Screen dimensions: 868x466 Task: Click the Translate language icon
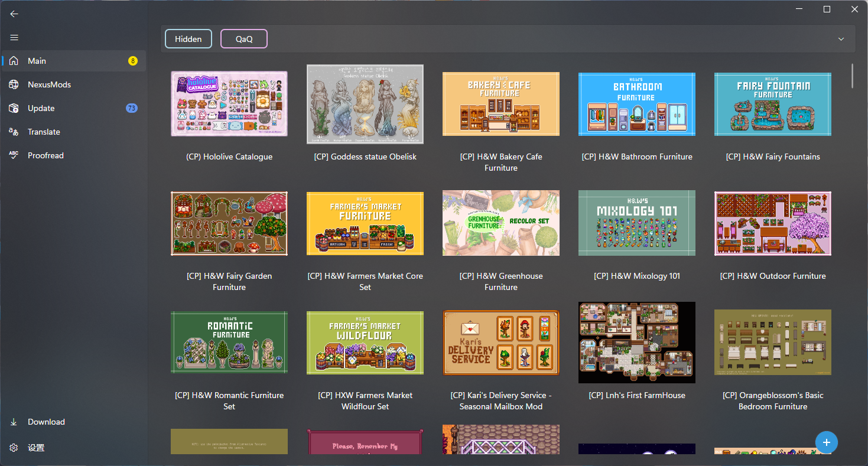(14, 132)
